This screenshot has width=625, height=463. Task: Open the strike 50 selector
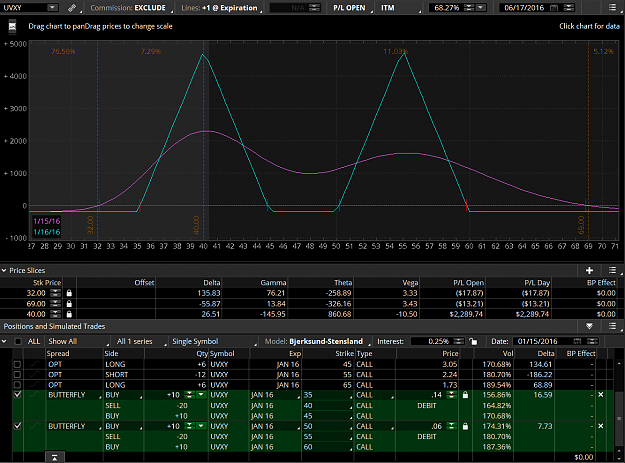[x=328, y=426]
